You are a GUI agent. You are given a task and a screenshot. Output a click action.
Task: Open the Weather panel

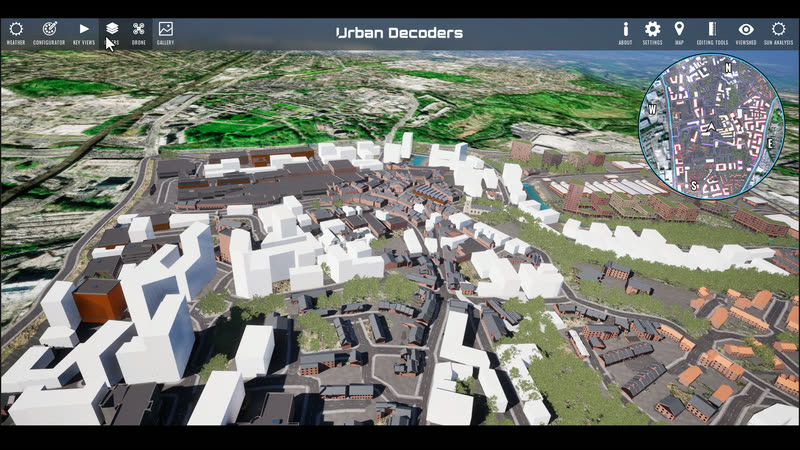tap(16, 34)
